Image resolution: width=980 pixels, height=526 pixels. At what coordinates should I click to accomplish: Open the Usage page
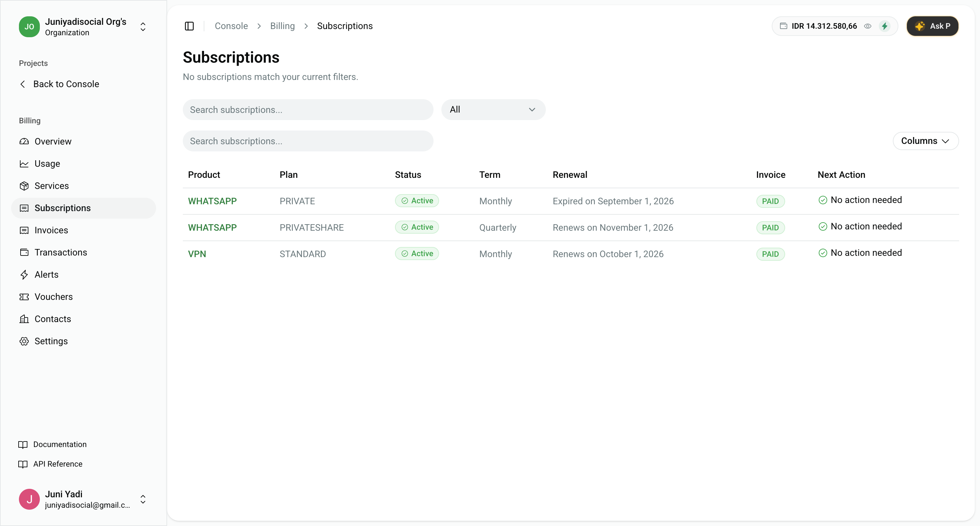pyautogui.click(x=83, y=163)
